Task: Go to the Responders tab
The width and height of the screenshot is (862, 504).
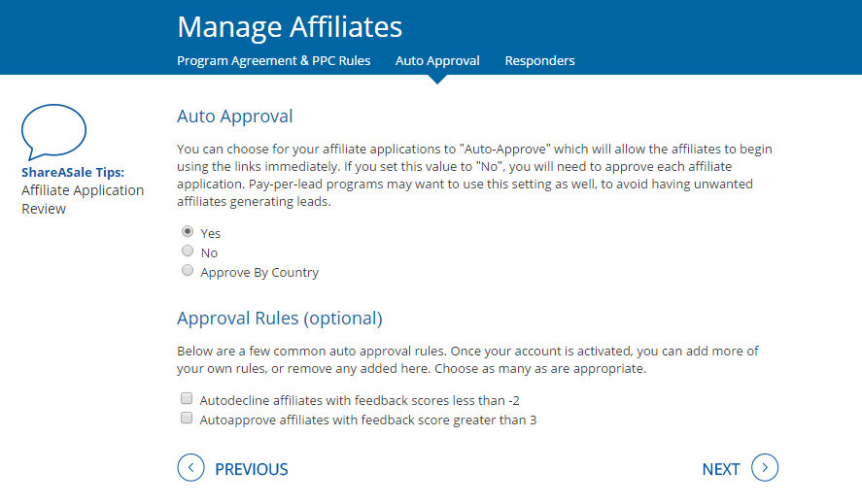Action: tap(539, 60)
